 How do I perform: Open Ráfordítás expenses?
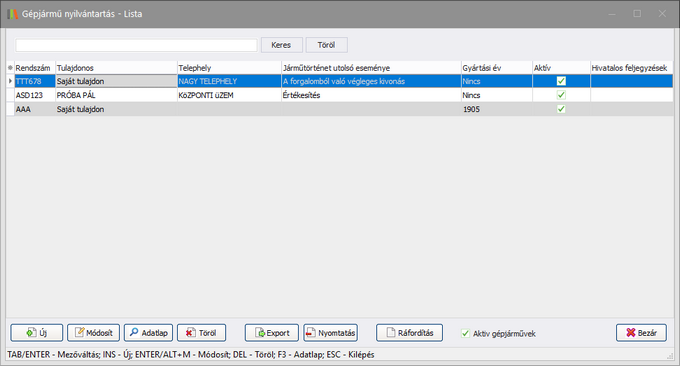[x=409, y=333]
